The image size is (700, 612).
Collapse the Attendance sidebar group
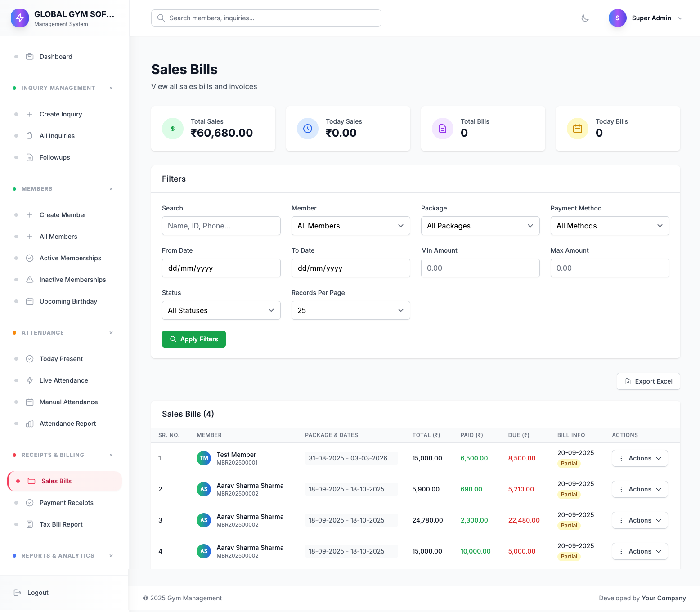pos(111,333)
